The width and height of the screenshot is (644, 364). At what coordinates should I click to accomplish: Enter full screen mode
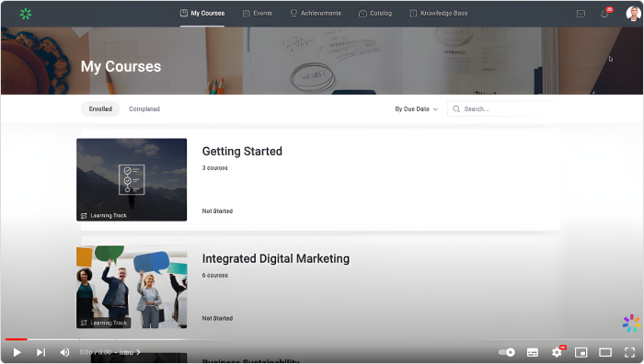629,352
